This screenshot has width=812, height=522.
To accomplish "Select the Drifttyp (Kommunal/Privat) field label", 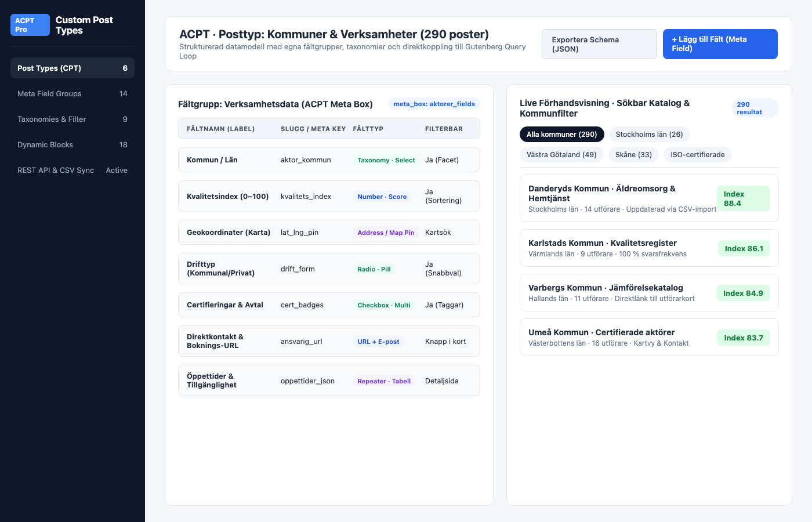I will [221, 269].
